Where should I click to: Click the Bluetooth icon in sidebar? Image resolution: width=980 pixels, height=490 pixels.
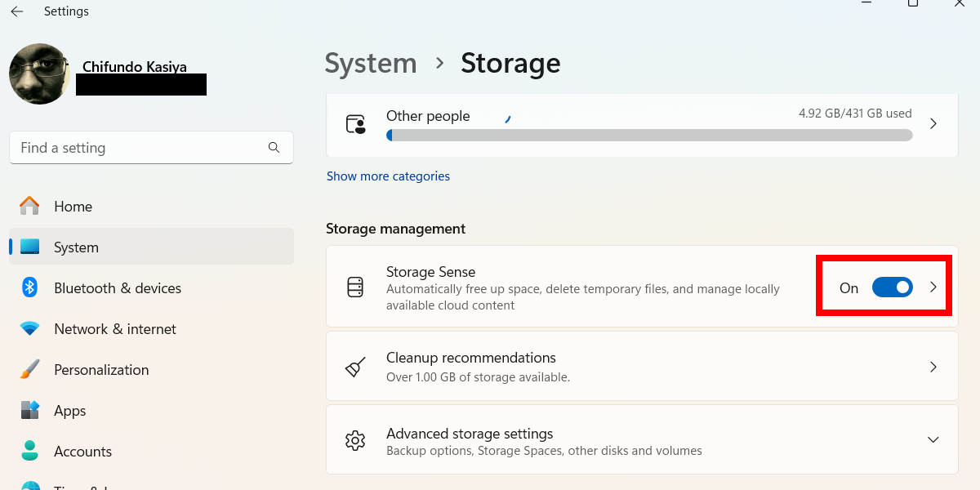click(30, 287)
